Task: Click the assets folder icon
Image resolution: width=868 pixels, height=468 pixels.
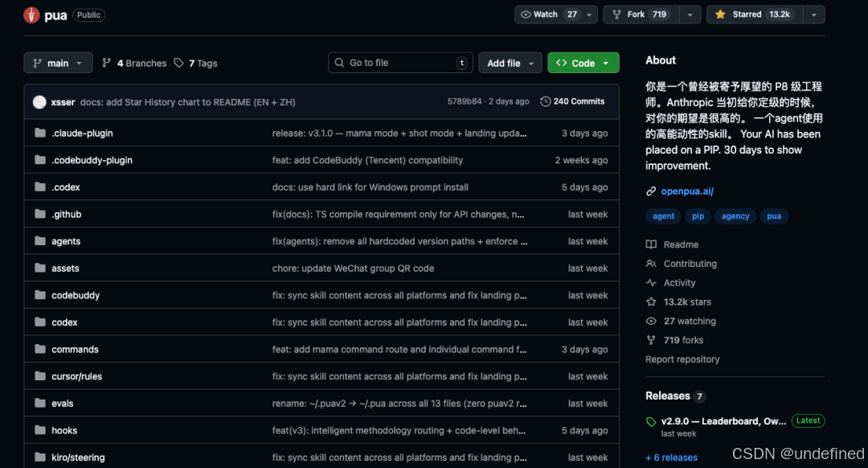Action: 40,268
